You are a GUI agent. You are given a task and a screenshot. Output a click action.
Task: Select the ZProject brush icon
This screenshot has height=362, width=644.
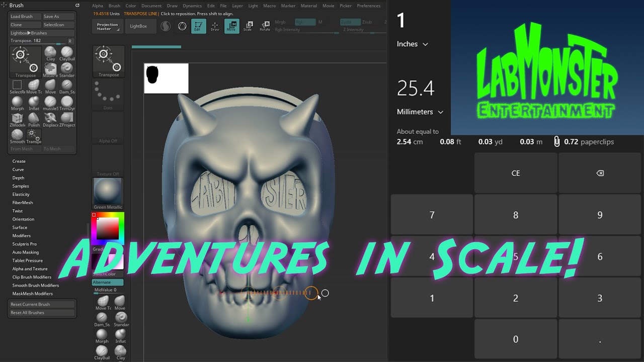[66, 120]
